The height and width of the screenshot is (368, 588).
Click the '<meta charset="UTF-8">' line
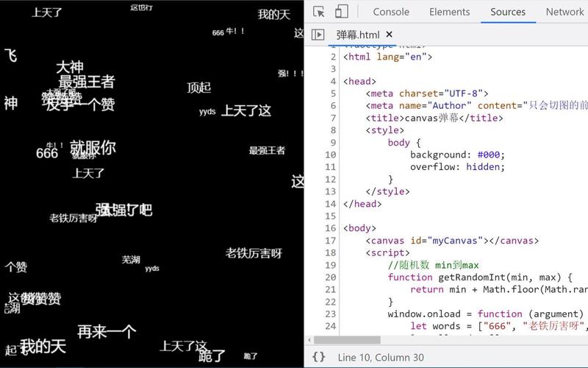[427, 93]
